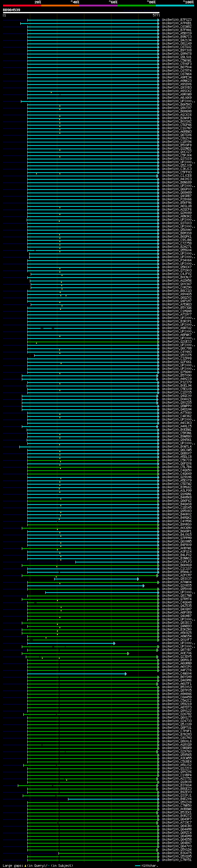The width and height of the screenshot is (197, 868).
Task: Click the UniRef100_C7NR50 label
Action: click(177, 806)
